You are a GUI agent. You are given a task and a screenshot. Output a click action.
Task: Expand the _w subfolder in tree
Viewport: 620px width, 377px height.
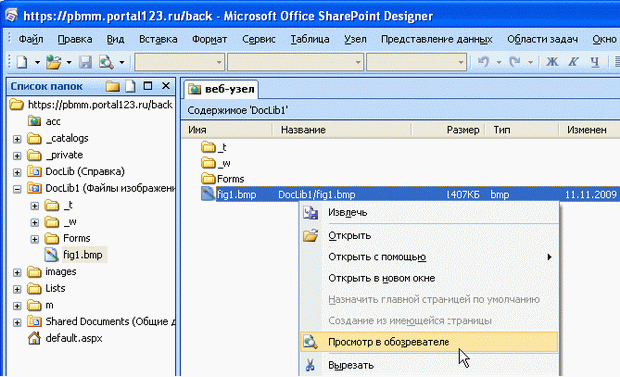(35, 222)
